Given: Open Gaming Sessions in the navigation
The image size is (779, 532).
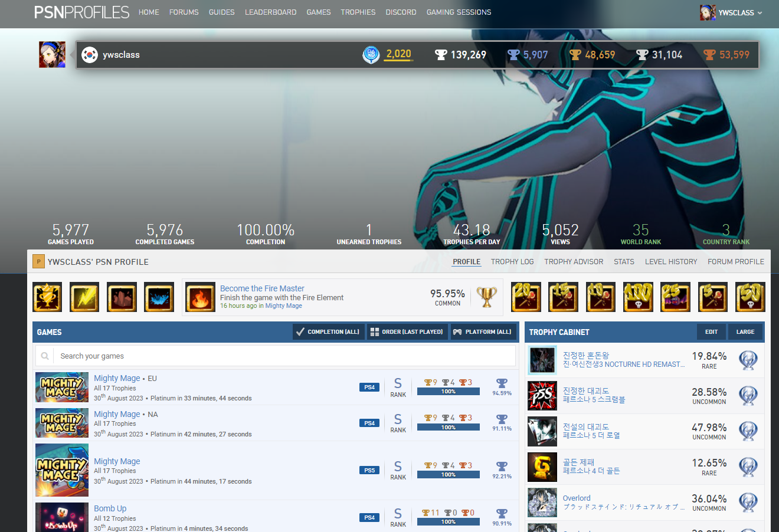Looking at the screenshot, I should (459, 12).
